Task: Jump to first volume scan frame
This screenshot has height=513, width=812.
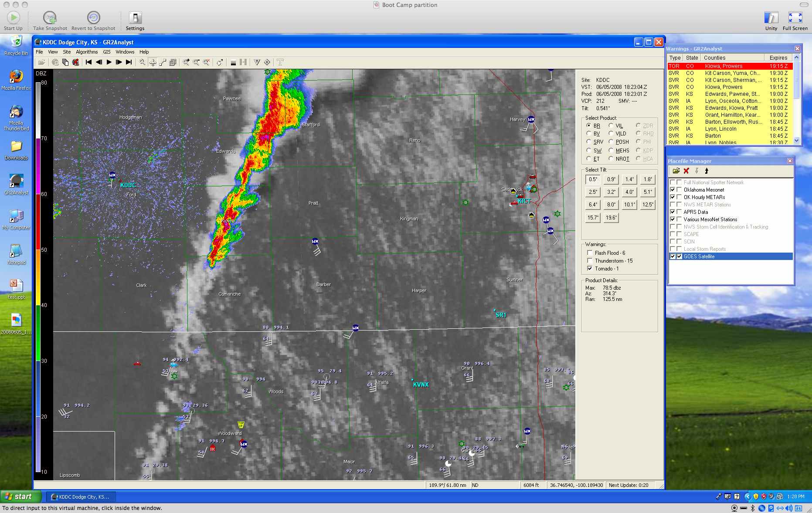Action: (x=88, y=62)
